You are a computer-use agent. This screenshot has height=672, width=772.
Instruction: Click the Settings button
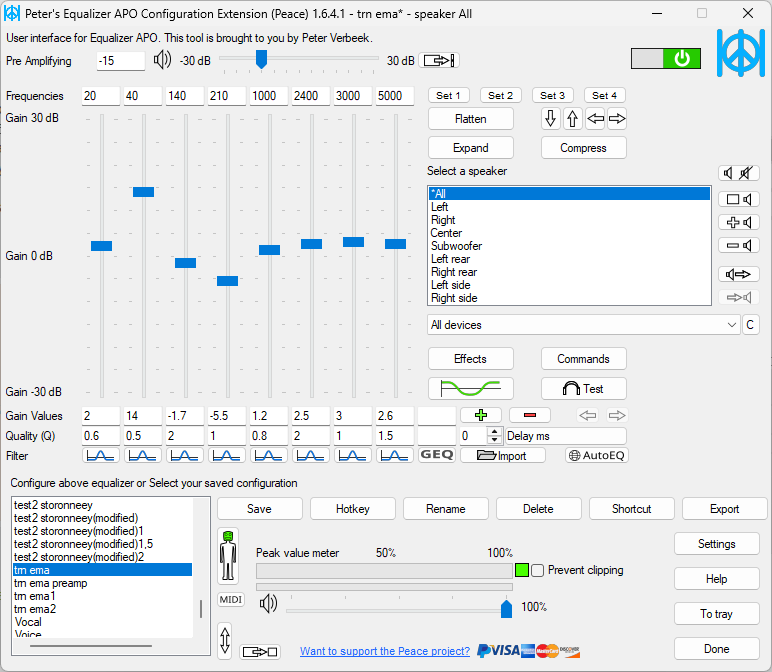click(x=716, y=544)
